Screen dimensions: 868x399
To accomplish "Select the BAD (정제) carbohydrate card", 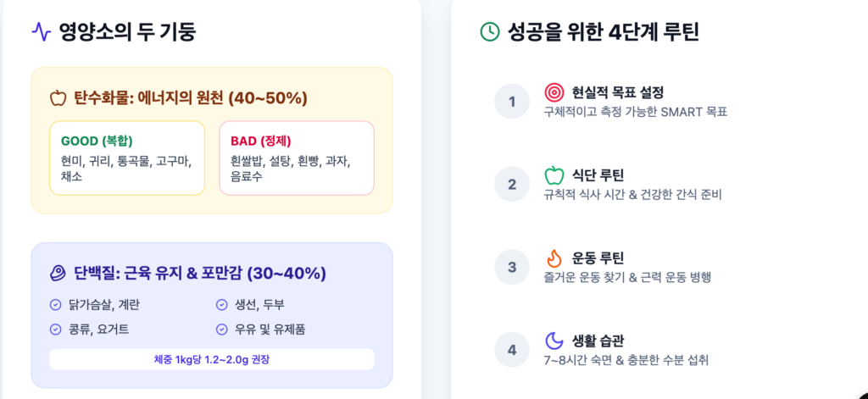I will point(296,158).
